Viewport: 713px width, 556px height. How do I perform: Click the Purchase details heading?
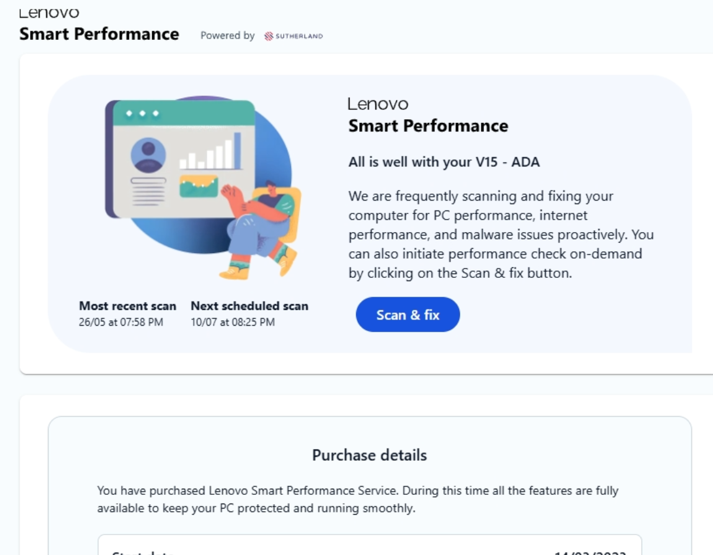click(369, 455)
